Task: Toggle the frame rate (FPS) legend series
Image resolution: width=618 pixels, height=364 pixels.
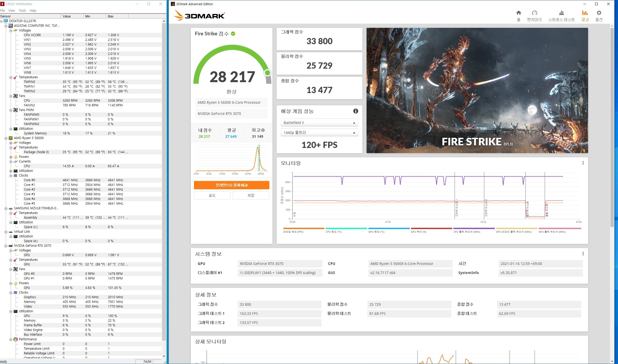Action: 303,230
